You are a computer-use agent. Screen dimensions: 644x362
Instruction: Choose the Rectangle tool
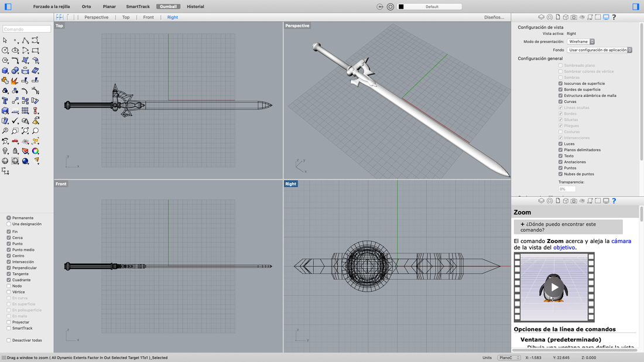pos(35,50)
